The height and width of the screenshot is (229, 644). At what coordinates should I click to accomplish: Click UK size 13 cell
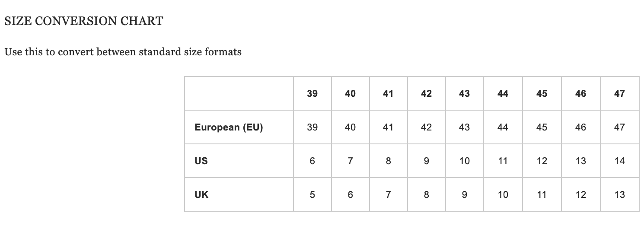click(620, 194)
